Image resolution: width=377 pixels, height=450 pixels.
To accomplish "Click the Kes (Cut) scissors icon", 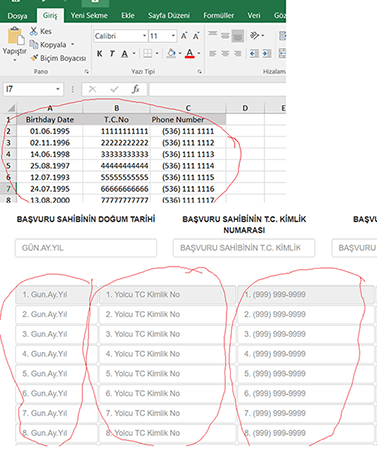I will pyautogui.click(x=34, y=31).
